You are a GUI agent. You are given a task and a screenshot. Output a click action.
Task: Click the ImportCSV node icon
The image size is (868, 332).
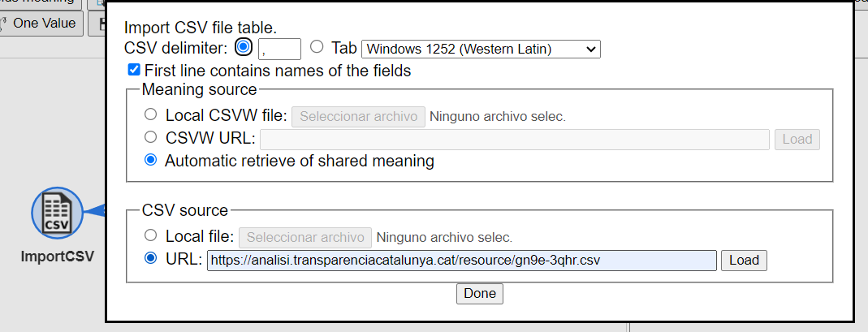57,213
